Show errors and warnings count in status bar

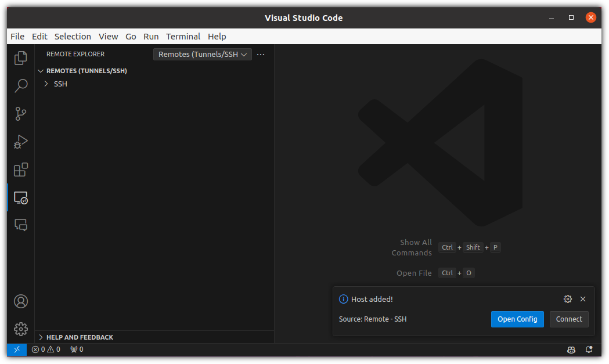tap(46, 349)
